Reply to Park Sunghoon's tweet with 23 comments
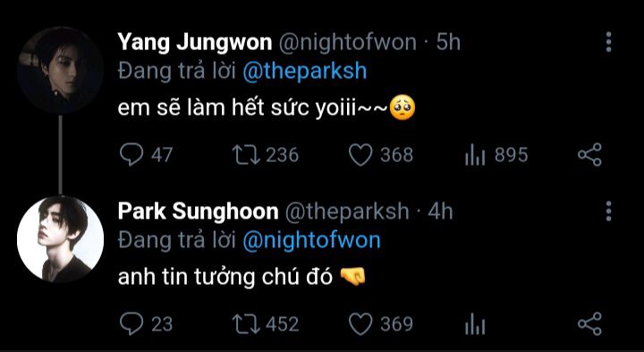Screen dimensions: 644x352 click(x=131, y=324)
